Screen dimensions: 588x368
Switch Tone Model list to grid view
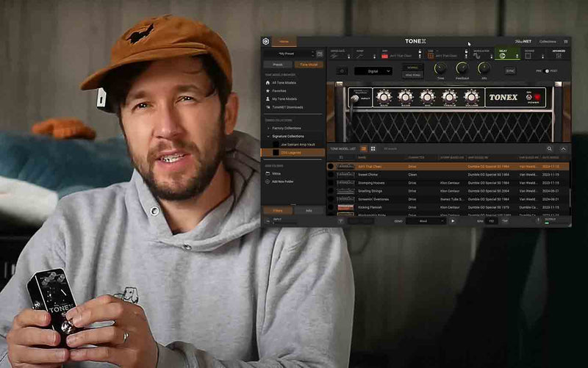[373, 149]
